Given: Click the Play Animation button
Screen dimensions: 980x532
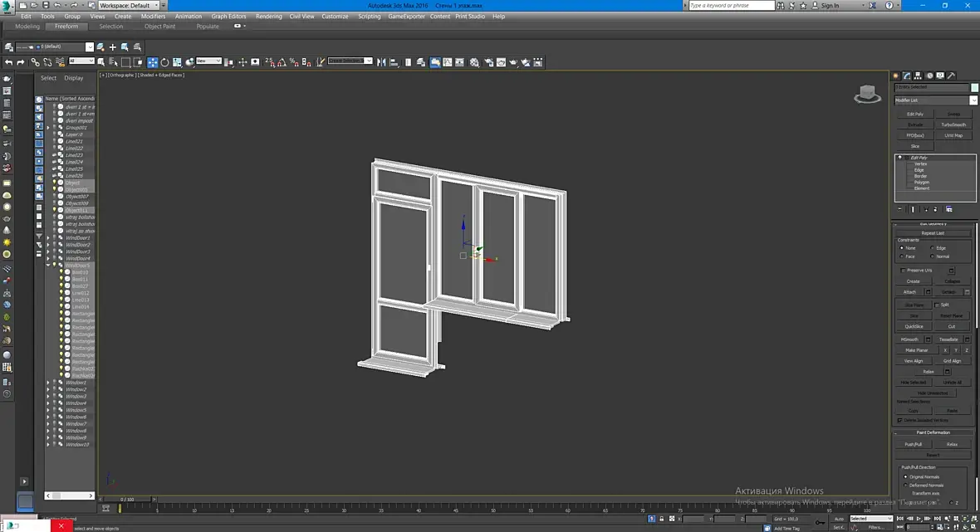Looking at the screenshot, I should pos(919,518).
